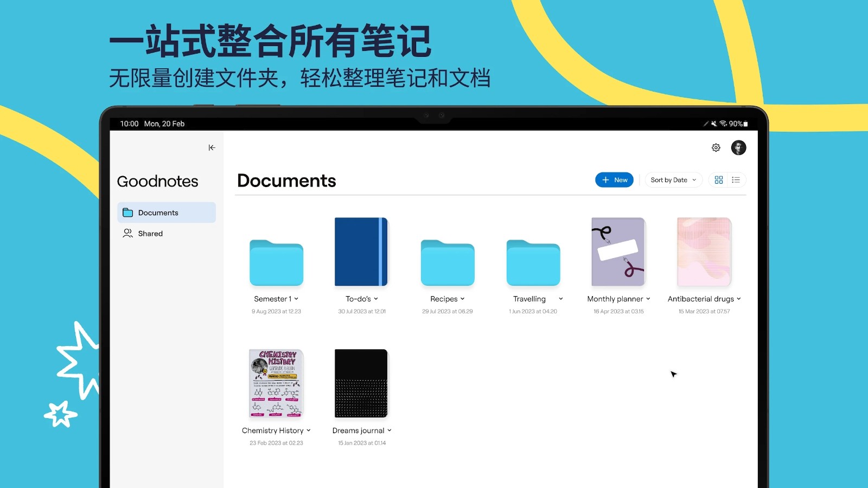Click the Documents page heading
Viewport: 868px width, 488px height.
286,181
